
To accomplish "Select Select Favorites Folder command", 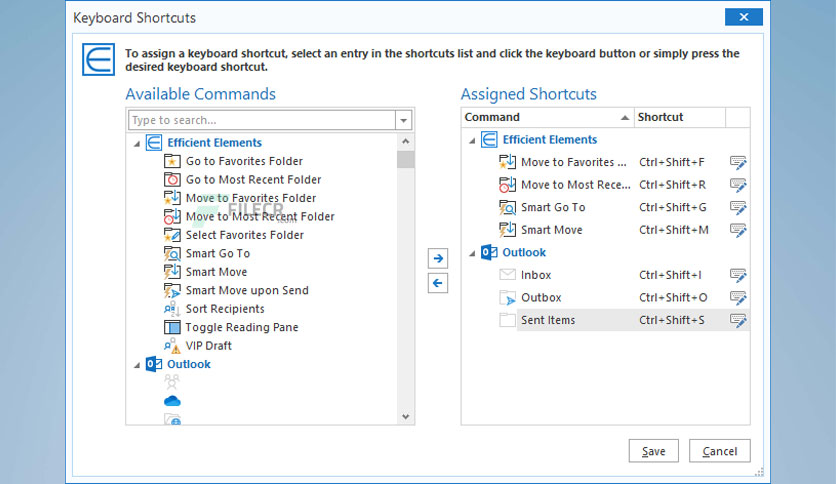I will click(245, 235).
